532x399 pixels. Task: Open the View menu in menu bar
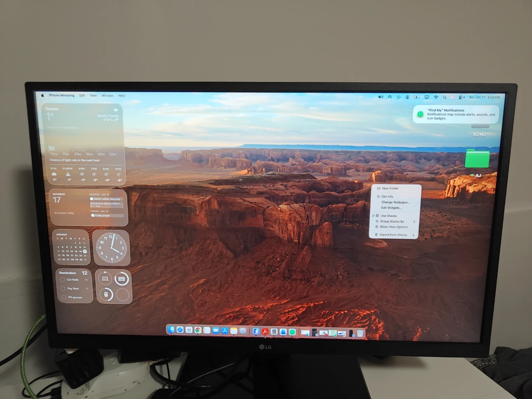[x=93, y=96]
